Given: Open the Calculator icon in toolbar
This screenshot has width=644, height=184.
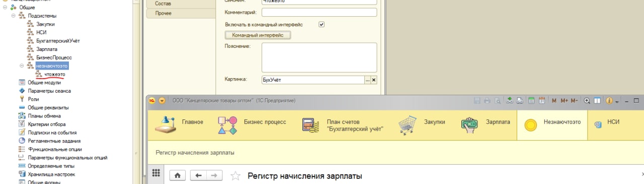Looking at the screenshot, I should pyautogui.click(x=531, y=101).
